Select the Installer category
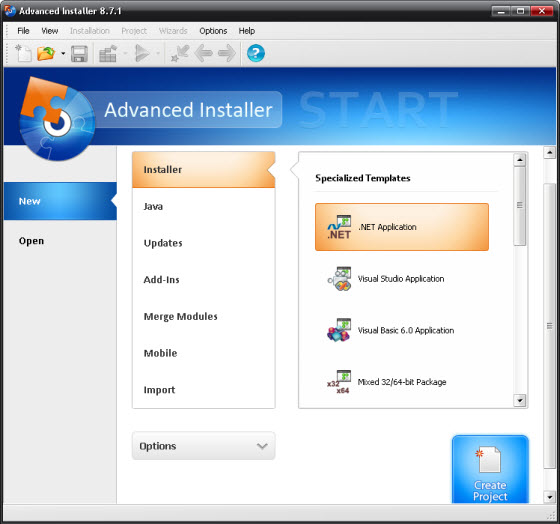Viewport: 560px width, 524px height. [x=204, y=170]
